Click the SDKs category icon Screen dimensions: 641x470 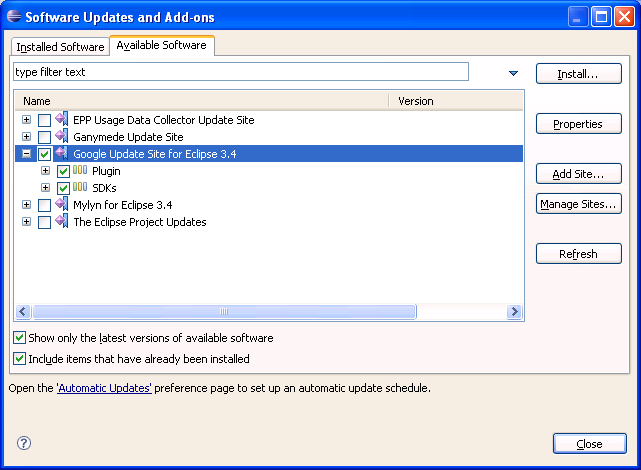pos(80,188)
